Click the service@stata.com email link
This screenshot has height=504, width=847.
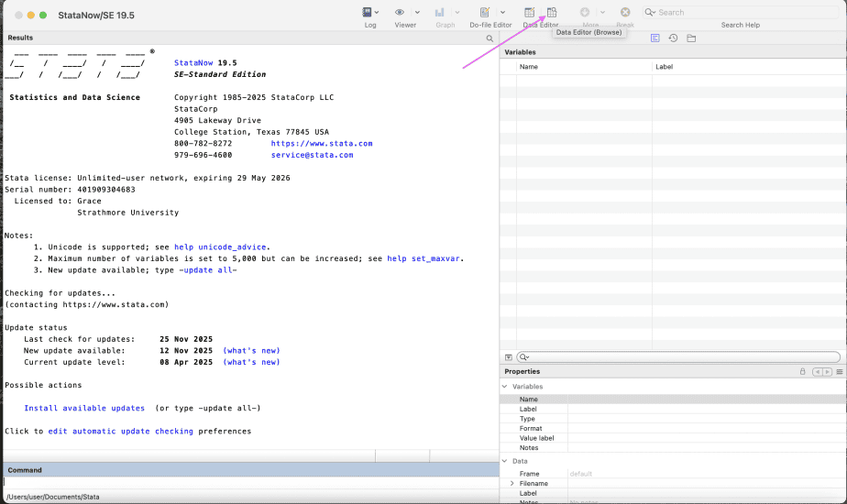click(313, 155)
